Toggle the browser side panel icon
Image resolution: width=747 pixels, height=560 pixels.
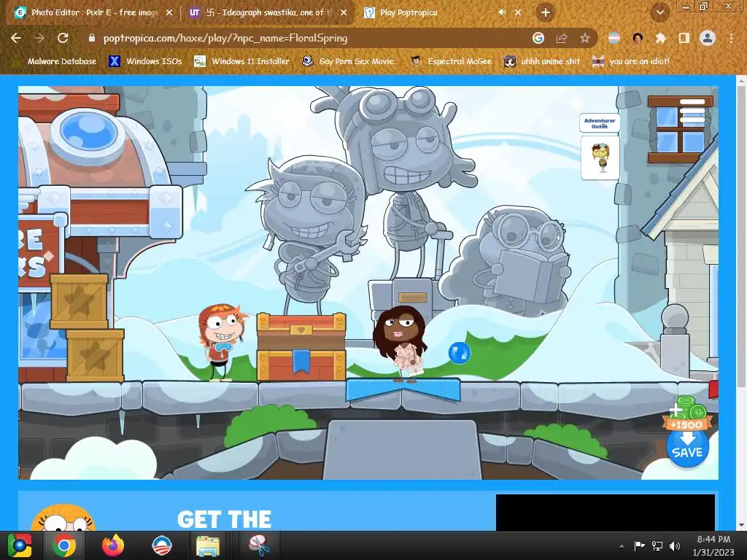(684, 38)
